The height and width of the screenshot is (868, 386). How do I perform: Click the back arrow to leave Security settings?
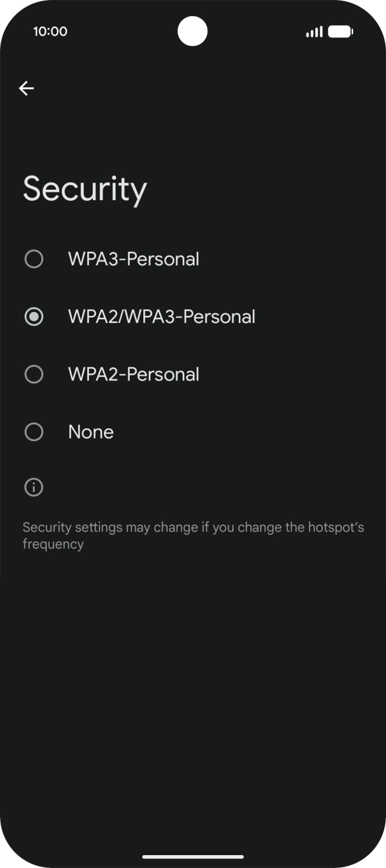(26, 88)
